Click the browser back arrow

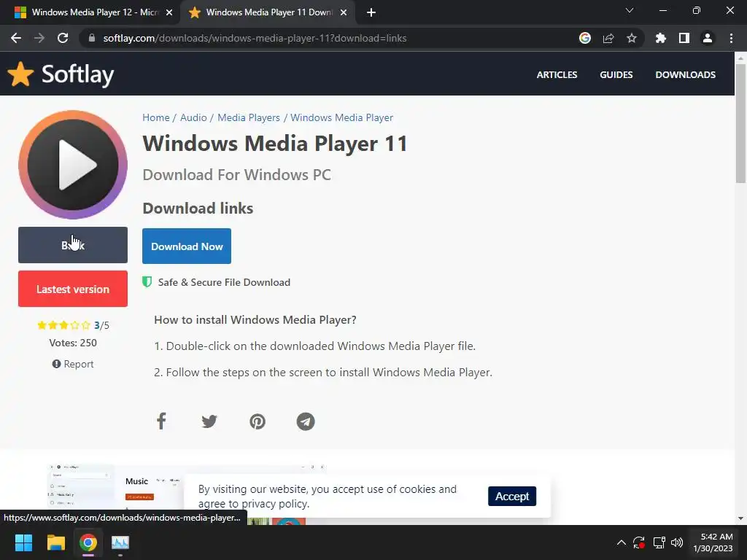pyautogui.click(x=16, y=38)
